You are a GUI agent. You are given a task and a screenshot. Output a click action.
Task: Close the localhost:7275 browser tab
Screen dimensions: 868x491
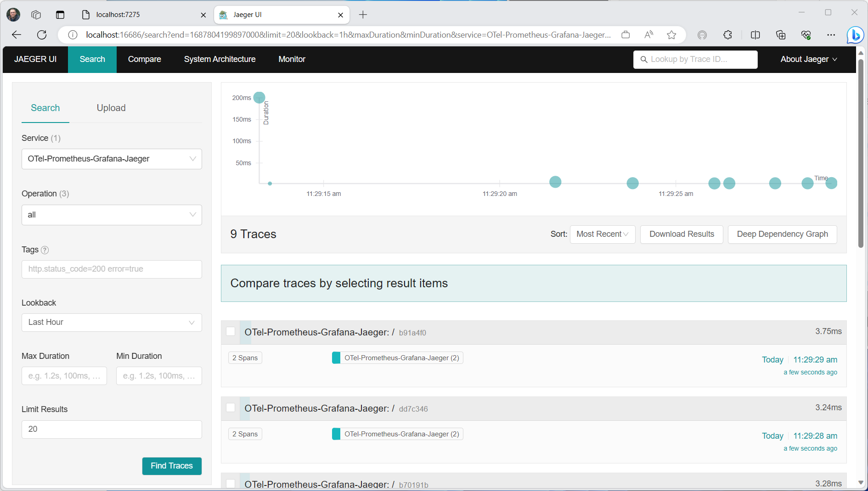(203, 15)
